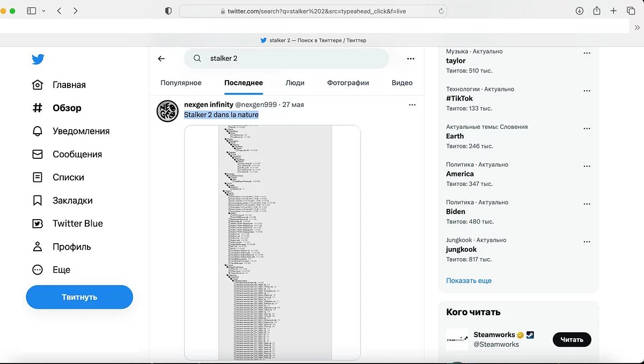Open the Safari downloads icon
The height and width of the screenshot is (364, 644).
(x=580, y=11)
